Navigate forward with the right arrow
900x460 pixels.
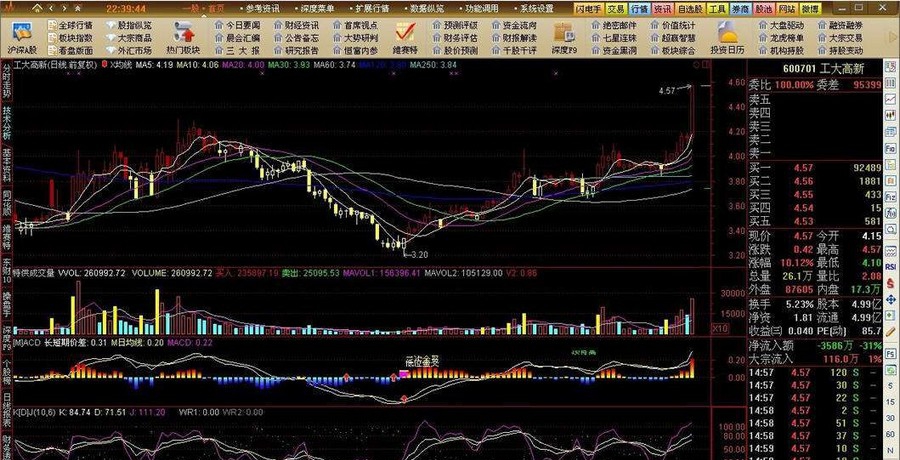[x=64, y=9]
